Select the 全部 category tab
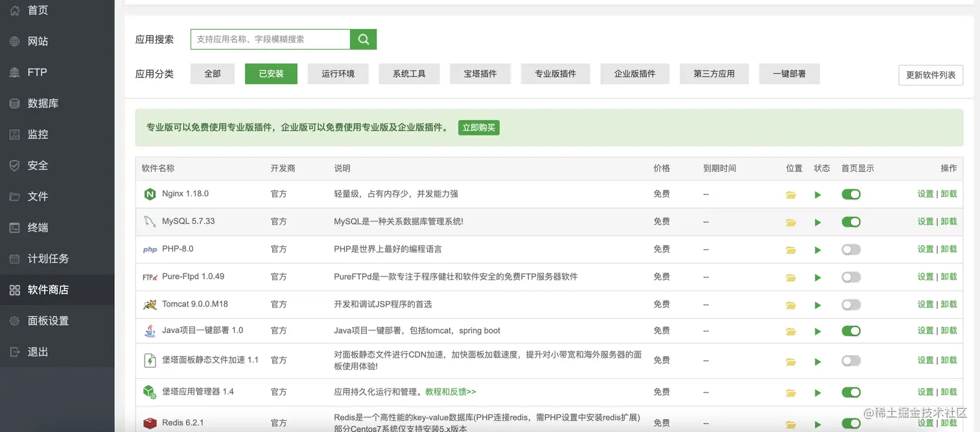The width and height of the screenshot is (980, 432). 213,74
